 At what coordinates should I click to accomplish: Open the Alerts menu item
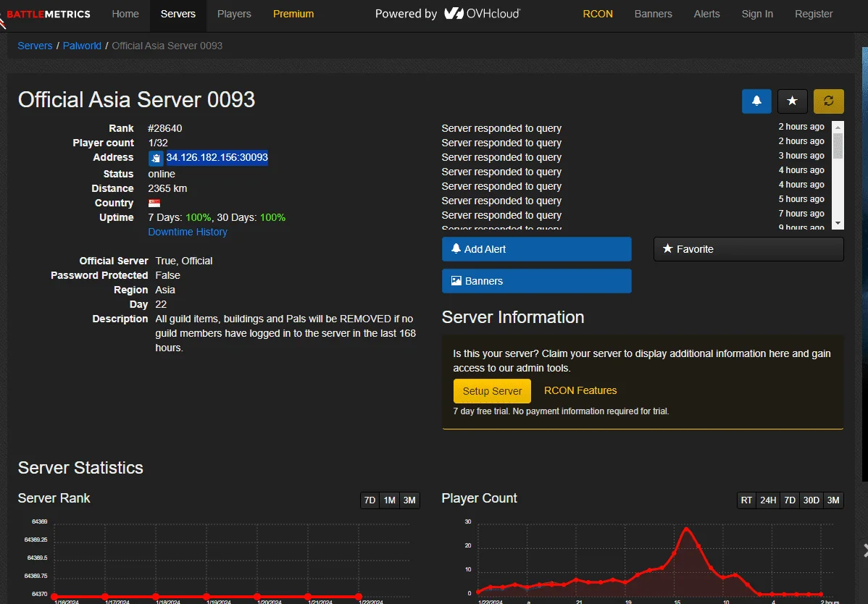click(707, 14)
